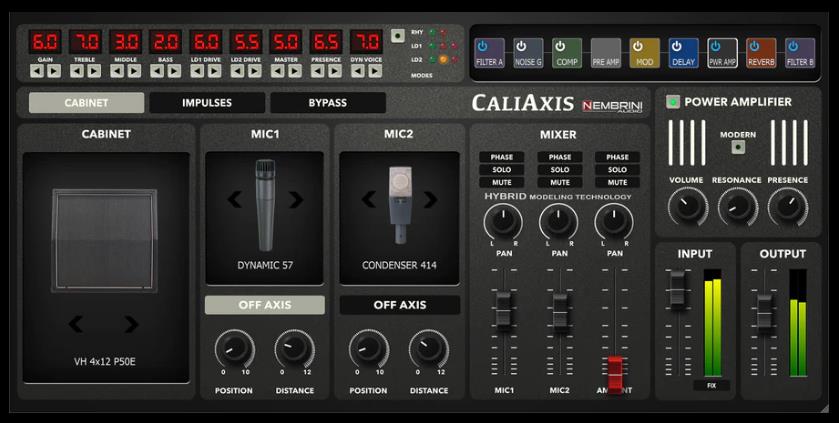Decrease LD1 Drive value arrow
This screenshot has height=423, width=839.
(197, 71)
